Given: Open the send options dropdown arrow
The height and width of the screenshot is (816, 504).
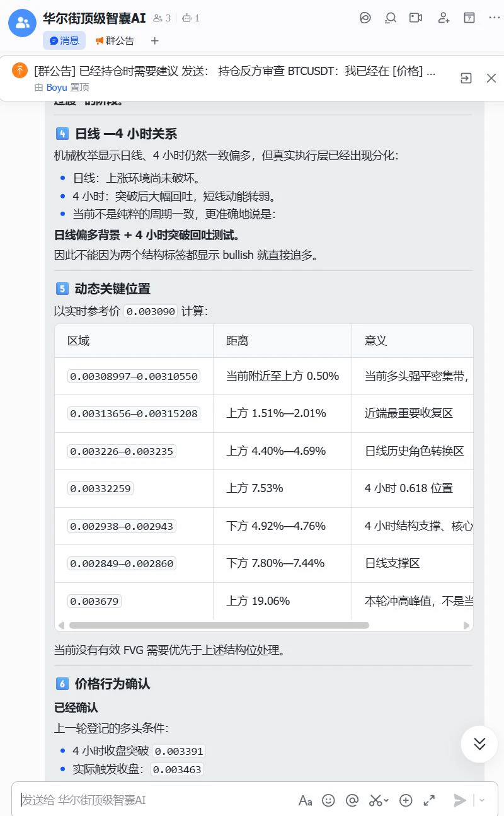Looking at the screenshot, I should click(x=483, y=800).
